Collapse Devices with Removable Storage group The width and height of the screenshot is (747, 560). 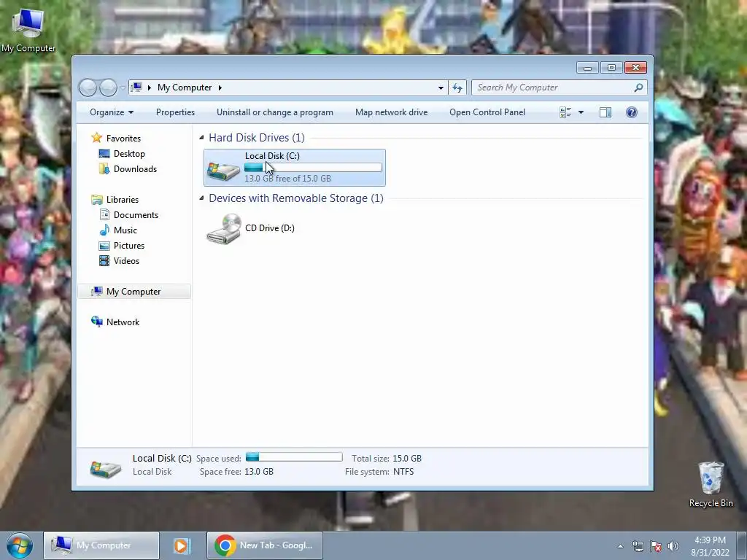tap(201, 198)
